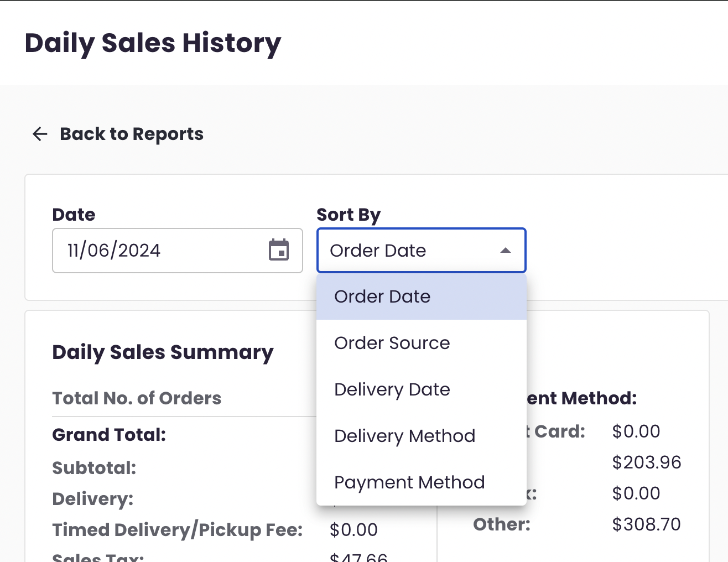Click the Daily Sales Summary title
The height and width of the screenshot is (562, 728).
(163, 352)
